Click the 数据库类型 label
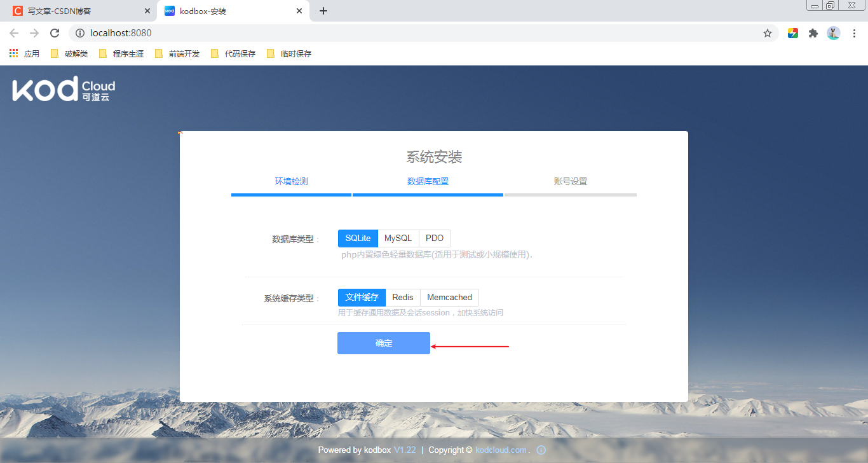868x463 pixels. (293, 239)
